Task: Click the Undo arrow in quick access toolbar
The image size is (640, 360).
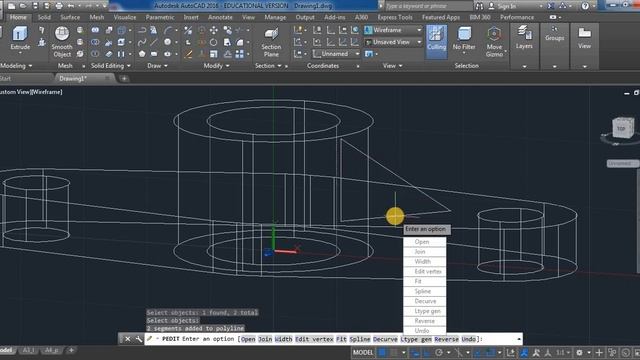Action: point(71,6)
